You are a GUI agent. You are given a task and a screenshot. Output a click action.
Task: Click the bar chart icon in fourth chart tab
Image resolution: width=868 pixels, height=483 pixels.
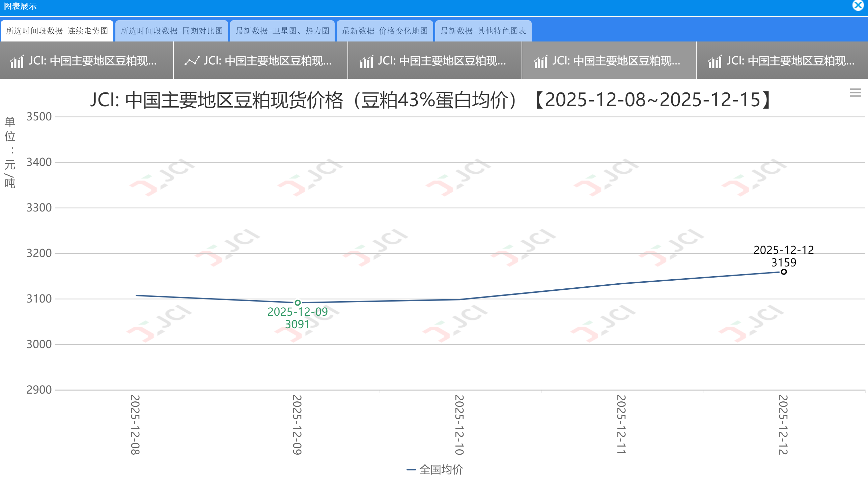coord(540,61)
